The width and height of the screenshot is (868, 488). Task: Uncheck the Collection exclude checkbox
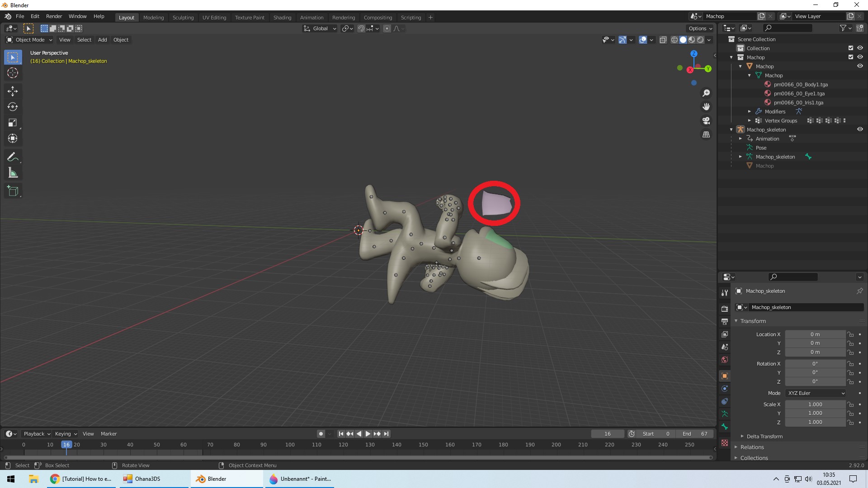[851, 48]
